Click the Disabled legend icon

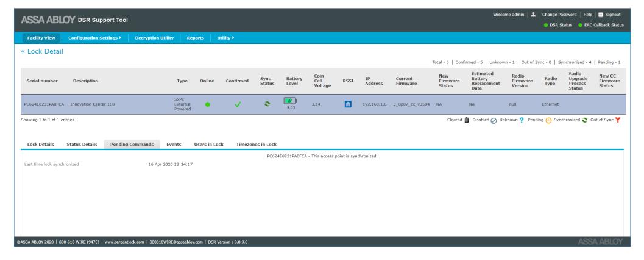pyautogui.click(x=494, y=120)
